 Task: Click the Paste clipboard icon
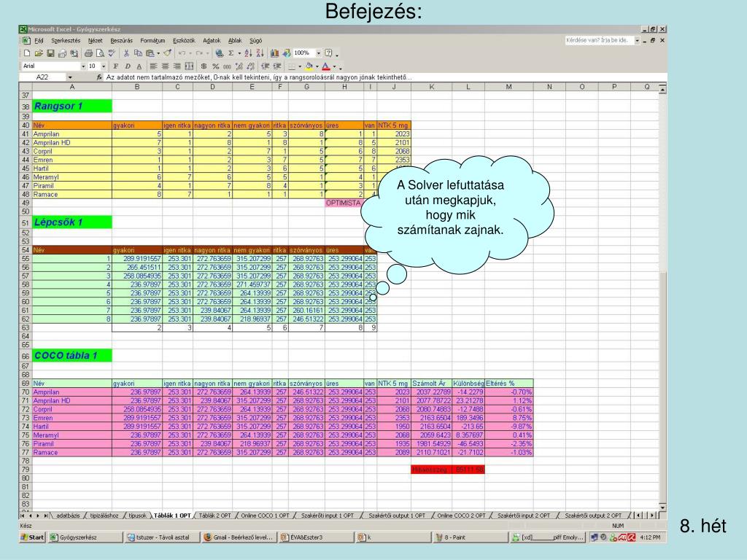click(x=150, y=53)
